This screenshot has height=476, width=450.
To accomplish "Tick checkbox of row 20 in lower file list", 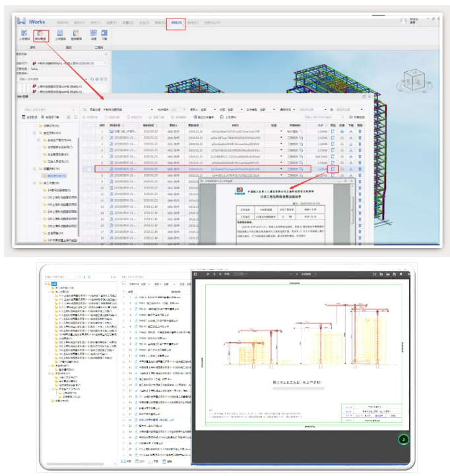I will [x=123, y=408].
